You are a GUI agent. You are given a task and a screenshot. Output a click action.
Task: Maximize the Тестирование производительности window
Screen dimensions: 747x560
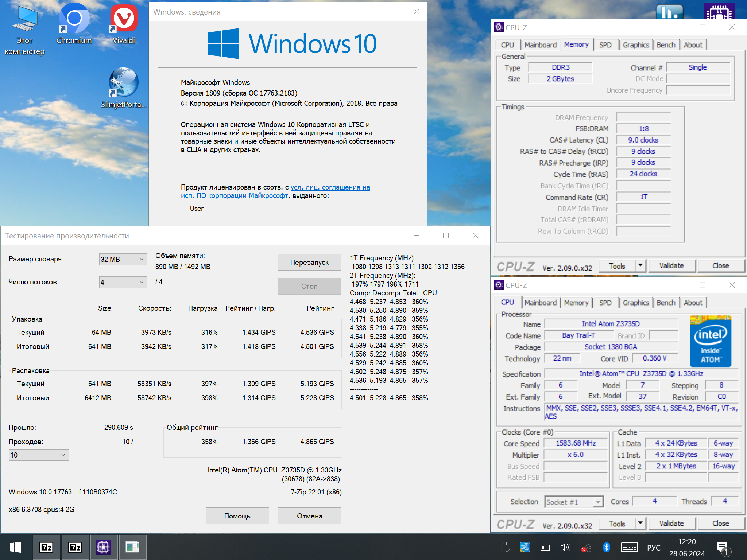pyautogui.click(x=446, y=236)
